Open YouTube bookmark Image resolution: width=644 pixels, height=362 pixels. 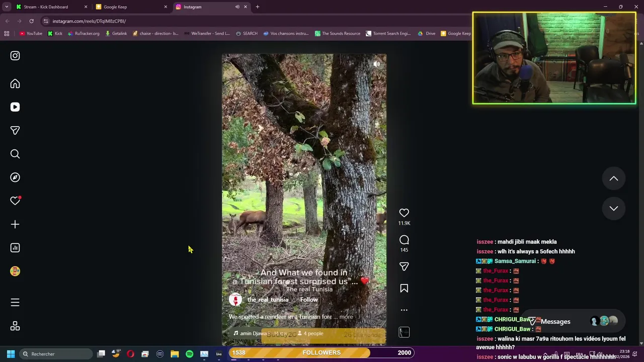31,34
